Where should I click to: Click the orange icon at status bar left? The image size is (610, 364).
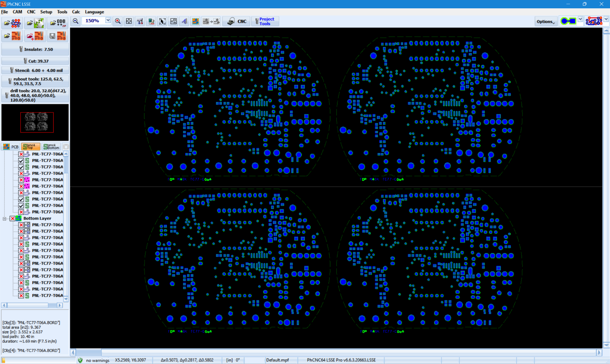coord(4,360)
